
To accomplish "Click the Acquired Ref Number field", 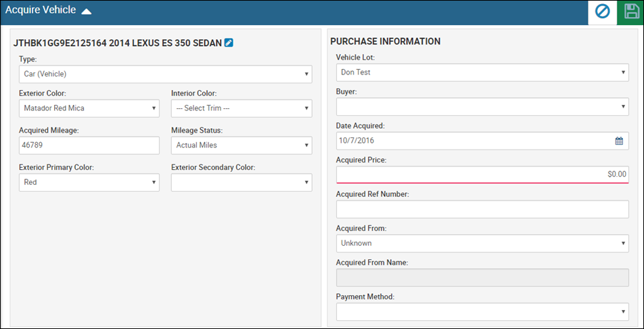I will coord(482,209).
